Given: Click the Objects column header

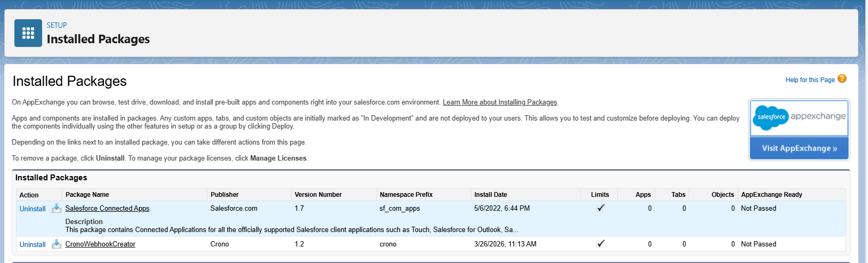Looking at the screenshot, I should (x=722, y=195).
